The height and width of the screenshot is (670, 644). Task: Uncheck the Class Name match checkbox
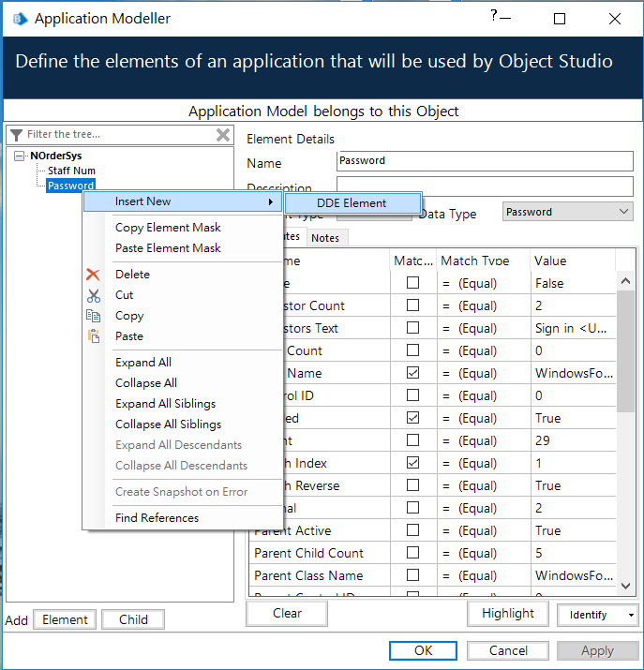click(412, 373)
